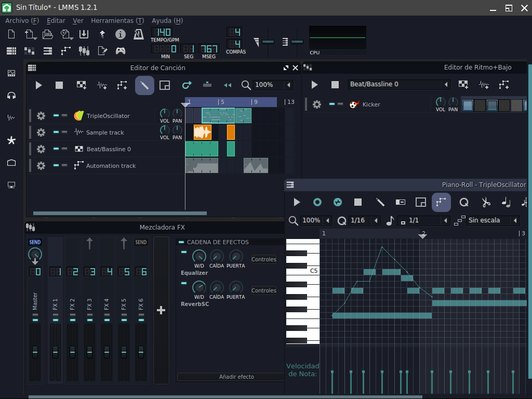Open the Ayuda menu
The image size is (532, 399).
[167, 21]
